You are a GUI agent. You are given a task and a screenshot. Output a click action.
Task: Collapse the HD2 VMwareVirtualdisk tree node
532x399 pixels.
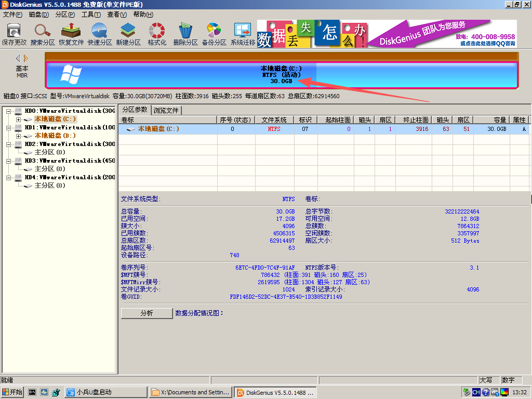9,144
